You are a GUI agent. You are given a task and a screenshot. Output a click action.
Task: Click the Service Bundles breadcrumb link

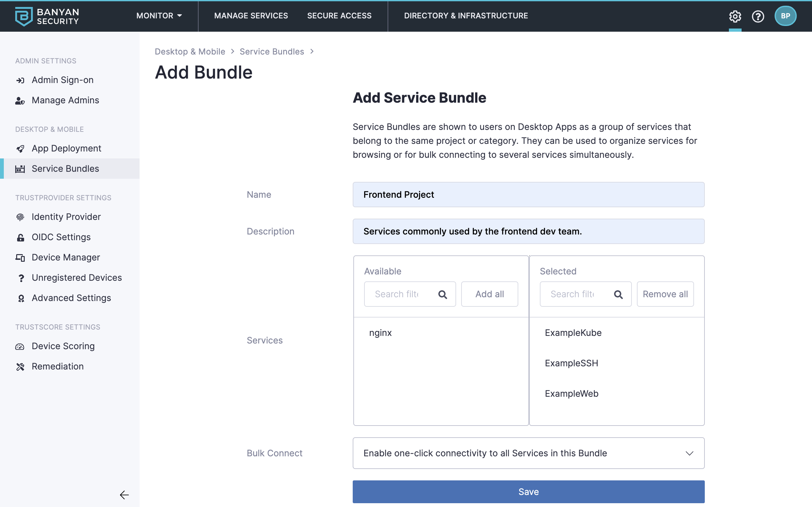click(x=272, y=52)
